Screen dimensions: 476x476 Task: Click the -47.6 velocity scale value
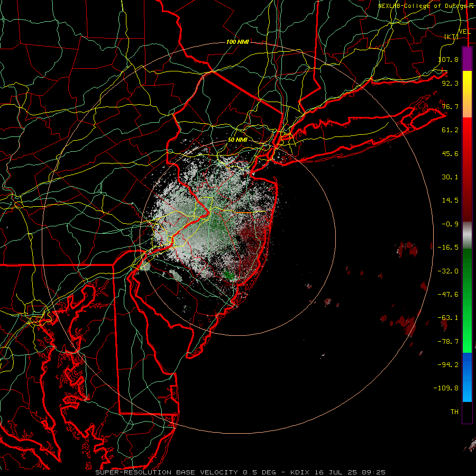pos(448,295)
